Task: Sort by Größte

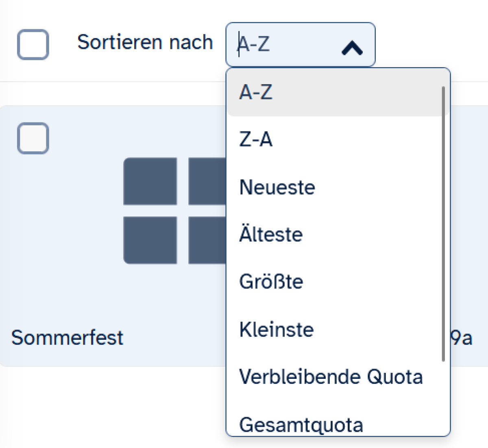Action: click(271, 282)
